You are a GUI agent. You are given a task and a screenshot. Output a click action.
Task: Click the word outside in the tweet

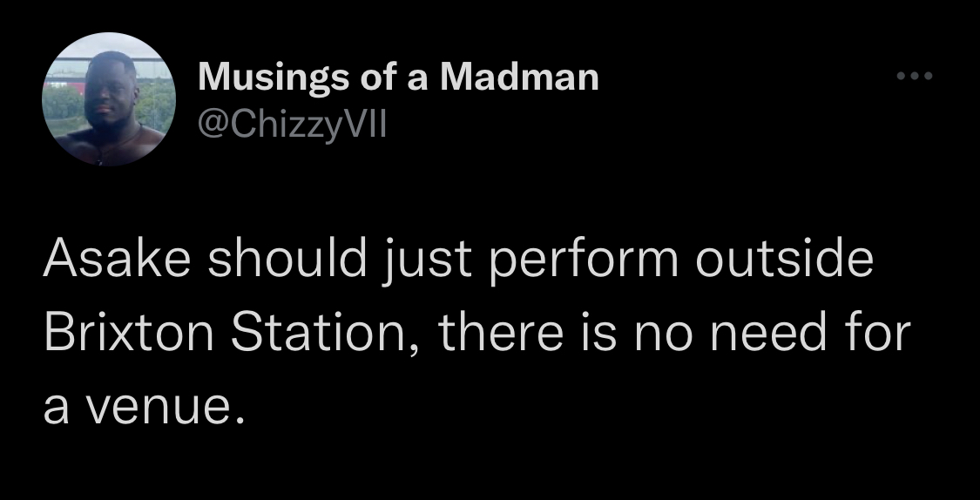(784, 259)
